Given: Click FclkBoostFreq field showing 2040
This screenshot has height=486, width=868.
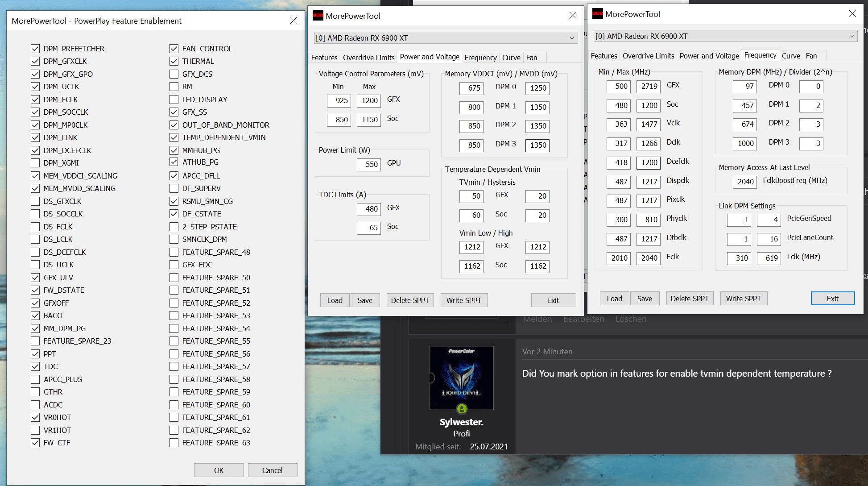Looking at the screenshot, I should point(744,182).
